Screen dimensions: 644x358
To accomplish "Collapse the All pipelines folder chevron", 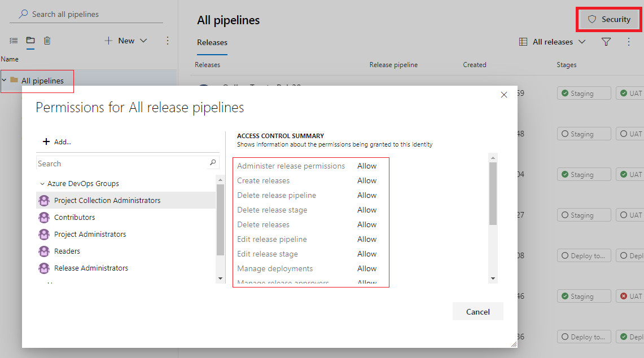I will click(x=6, y=81).
